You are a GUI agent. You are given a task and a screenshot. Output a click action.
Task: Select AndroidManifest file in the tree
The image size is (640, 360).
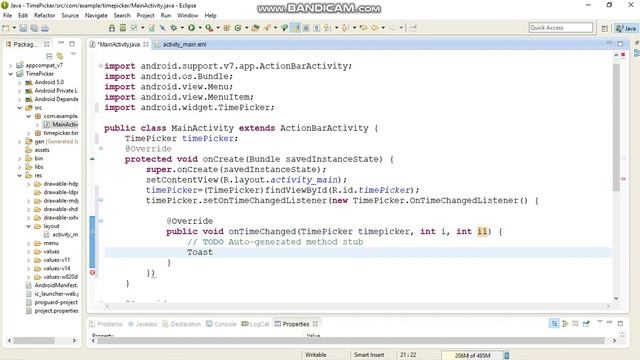coord(52,285)
